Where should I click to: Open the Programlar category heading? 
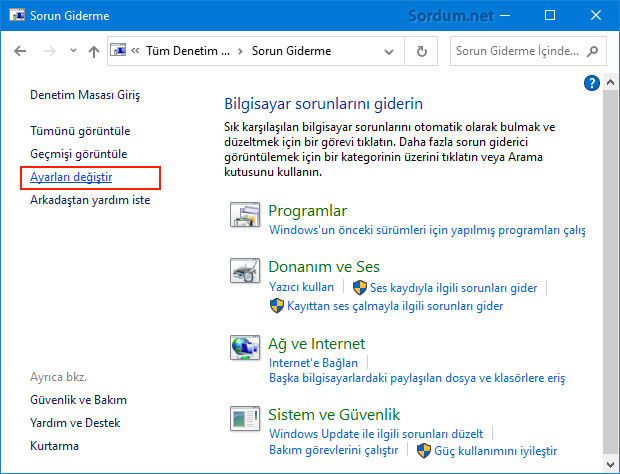click(x=308, y=211)
